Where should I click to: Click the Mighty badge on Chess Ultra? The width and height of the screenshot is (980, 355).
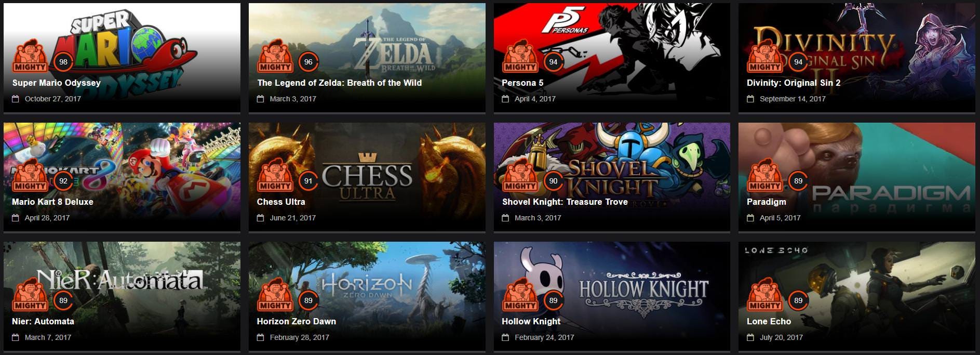click(275, 175)
